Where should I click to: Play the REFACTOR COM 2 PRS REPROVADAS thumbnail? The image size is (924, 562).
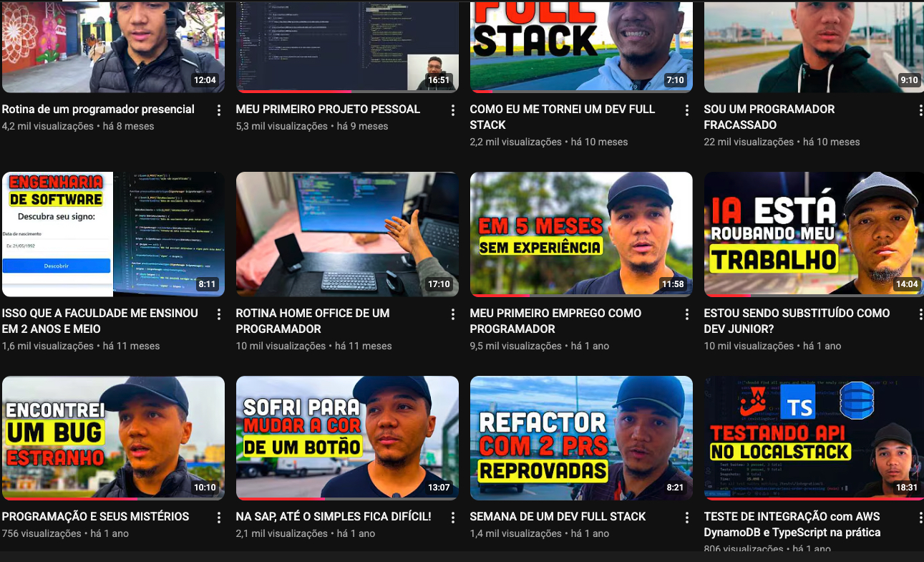[581, 438]
